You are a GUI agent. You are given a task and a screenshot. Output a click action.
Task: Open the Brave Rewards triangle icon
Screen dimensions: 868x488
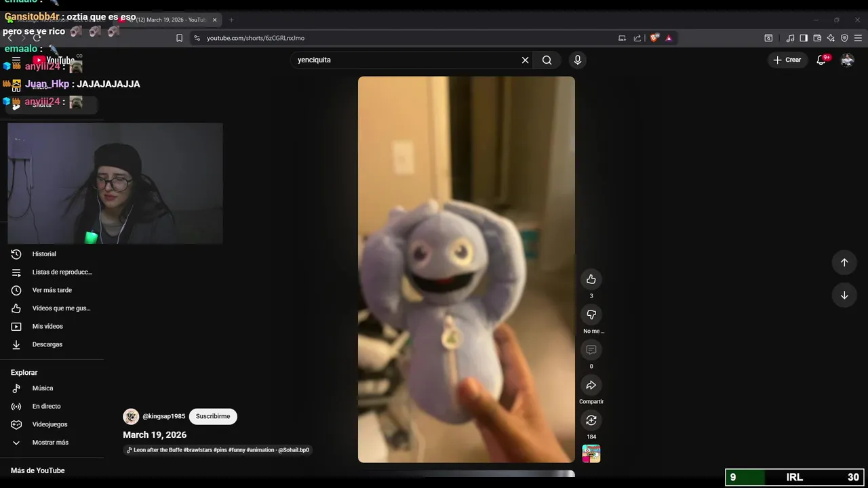(x=669, y=38)
